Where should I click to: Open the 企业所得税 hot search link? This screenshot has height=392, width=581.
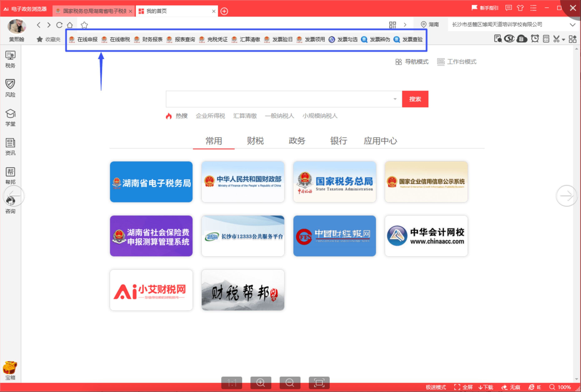210,116
